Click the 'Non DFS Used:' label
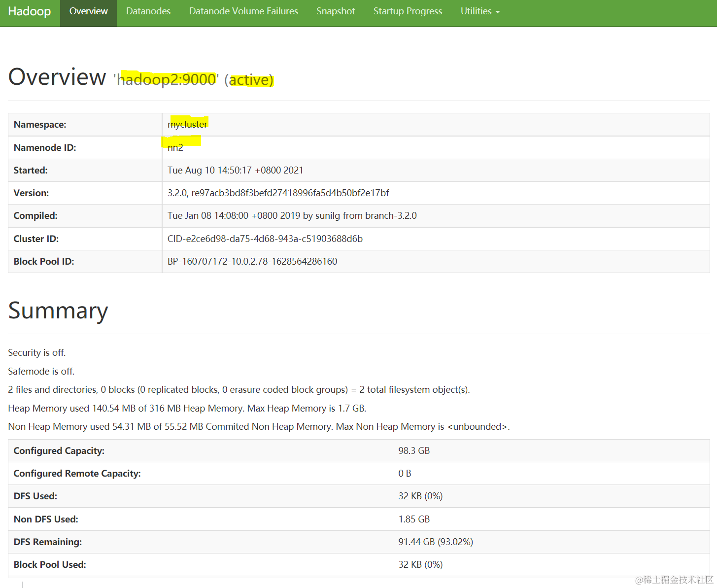The height and width of the screenshot is (588, 717). click(46, 519)
